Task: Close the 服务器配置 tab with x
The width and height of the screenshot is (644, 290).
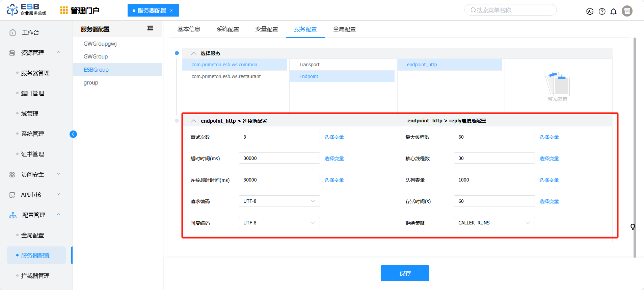Action: [171, 10]
